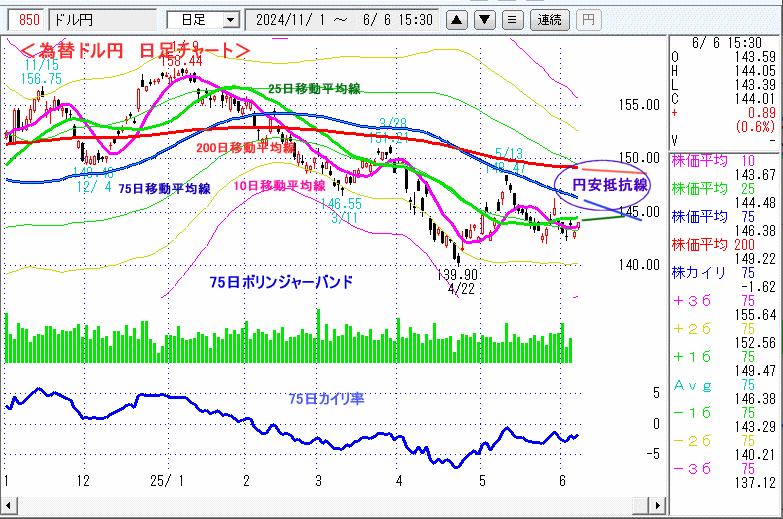Click the close value 144.01
Image resolution: width=783 pixels, height=519 pixels.
(x=755, y=99)
